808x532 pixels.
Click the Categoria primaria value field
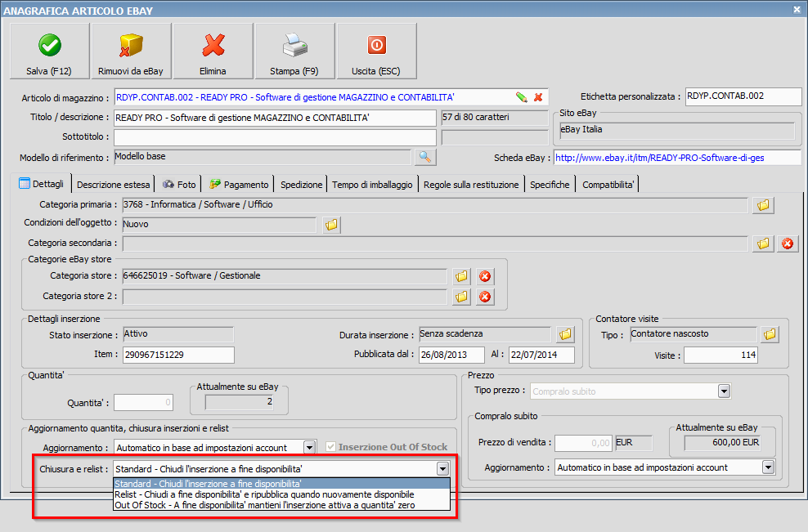tap(435, 205)
